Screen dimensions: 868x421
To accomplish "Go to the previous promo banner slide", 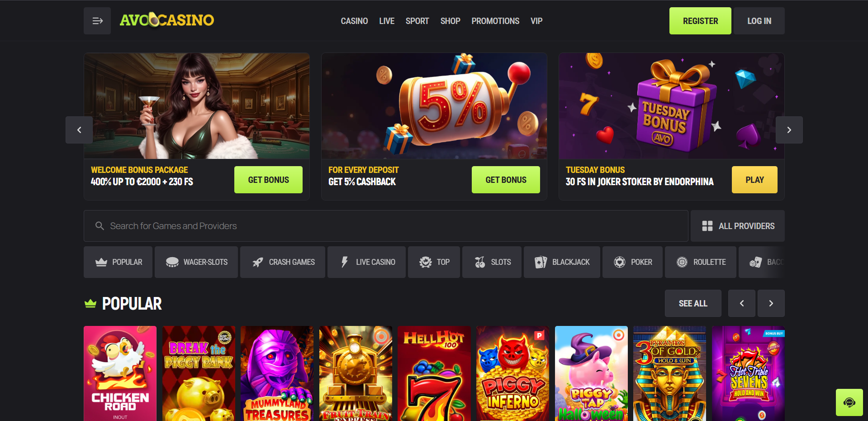I will click(x=79, y=130).
